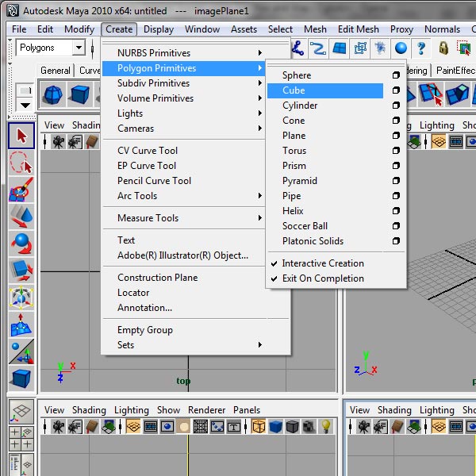Open the Sphere options box
The width and height of the screenshot is (476, 476).
396,75
